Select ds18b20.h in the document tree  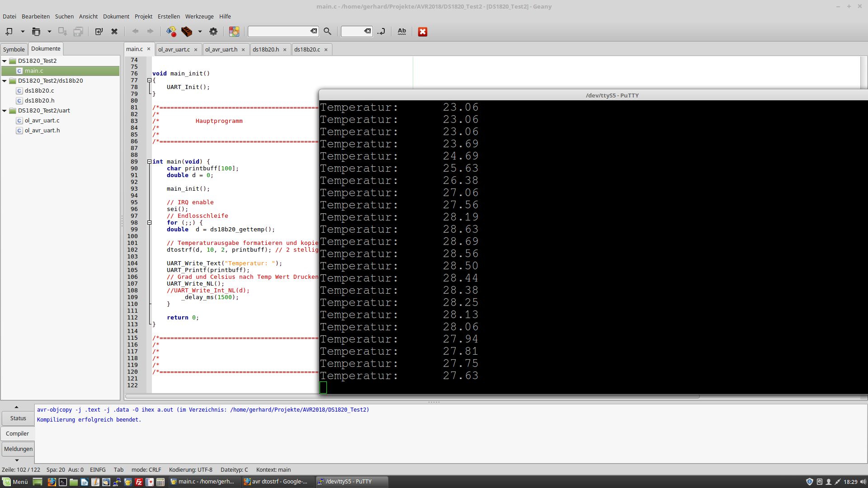(39, 100)
